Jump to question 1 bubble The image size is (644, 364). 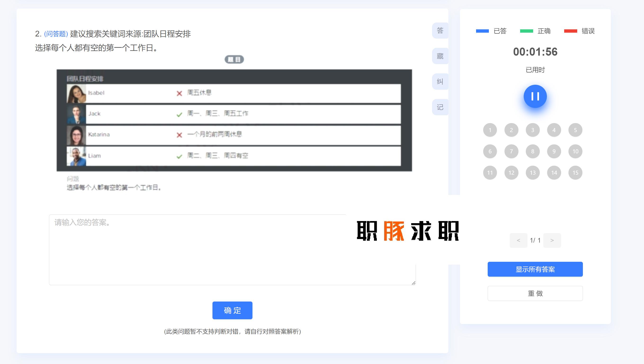tap(490, 130)
